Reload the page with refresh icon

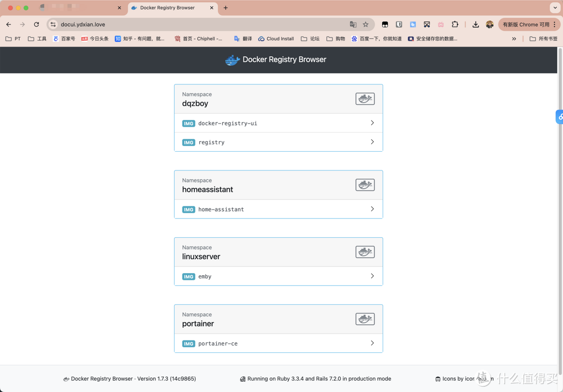[x=36, y=24]
